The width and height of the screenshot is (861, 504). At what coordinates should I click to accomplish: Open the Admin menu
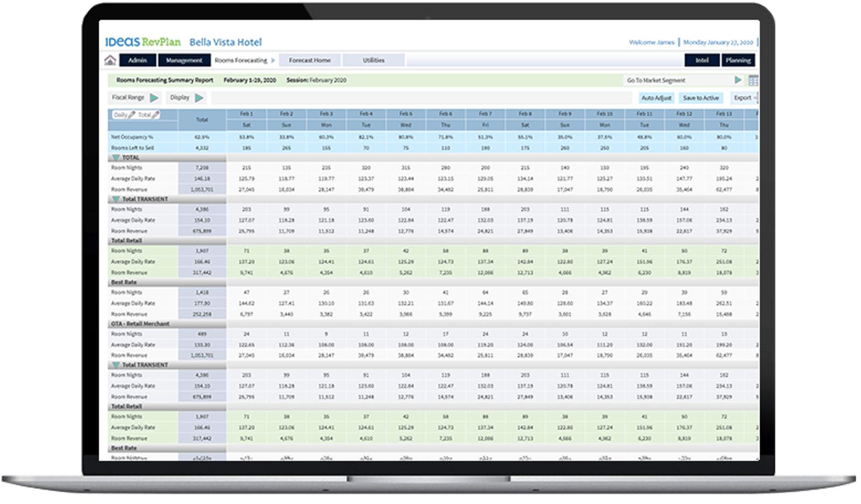(x=138, y=60)
